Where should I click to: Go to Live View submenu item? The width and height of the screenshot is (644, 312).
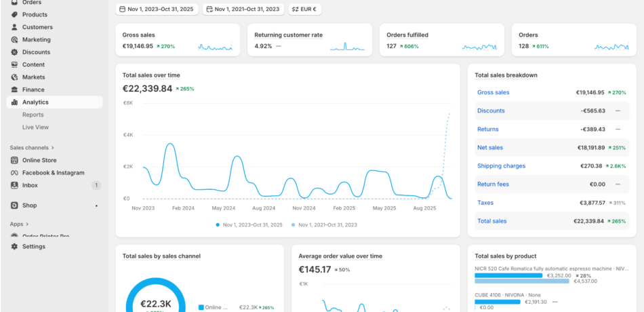[x=35, y=127]
